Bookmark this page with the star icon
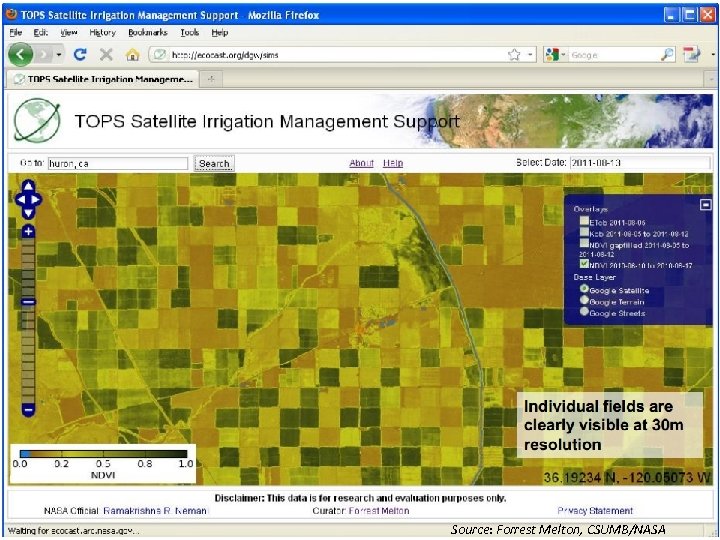This screenshot has width=720, height=540. 514,55
